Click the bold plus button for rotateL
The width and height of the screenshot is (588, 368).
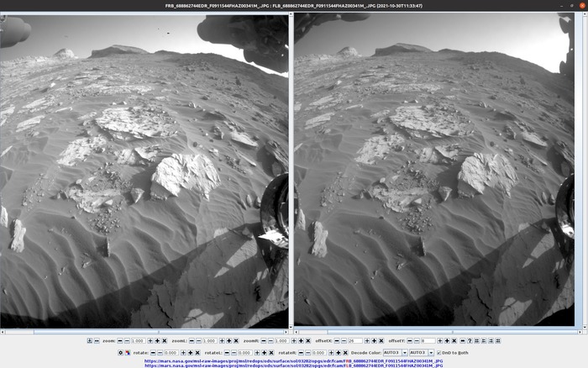[x=265, y=353]
